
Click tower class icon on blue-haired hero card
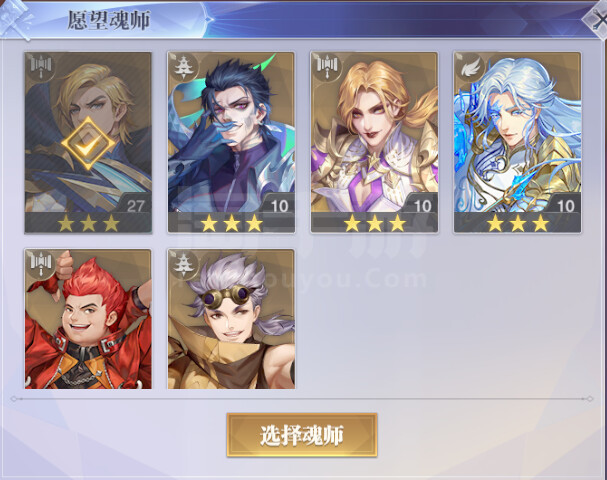pyautogui.click(x=183, y=67)
